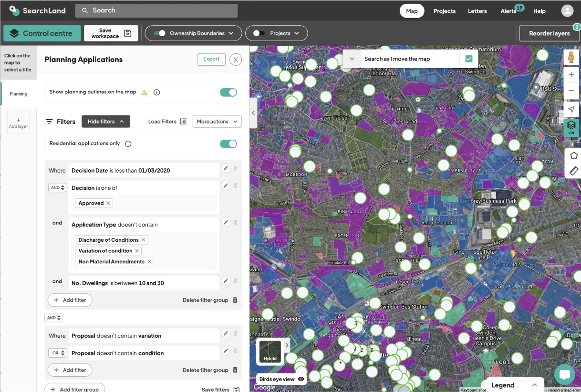The width and height of the screenshot is (581, 392).
Task: Open the More actions dropdown
Action: coord(217,122)
